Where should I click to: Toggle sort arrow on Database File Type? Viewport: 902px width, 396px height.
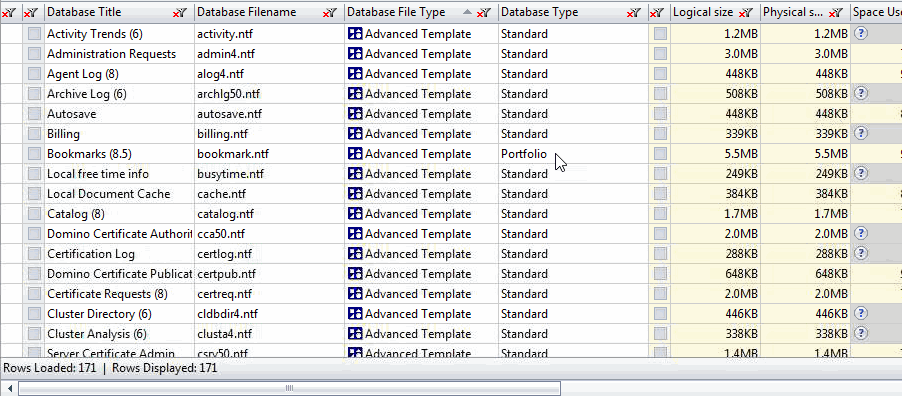pyautogui.click(x=467, y=12)
